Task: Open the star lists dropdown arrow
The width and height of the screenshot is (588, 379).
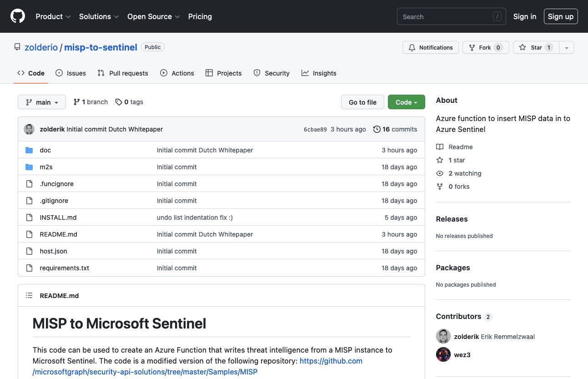Action: (x=566, y=48)
